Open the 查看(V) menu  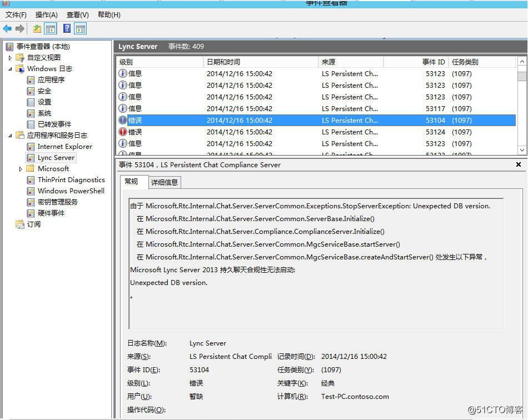[77, 15]
